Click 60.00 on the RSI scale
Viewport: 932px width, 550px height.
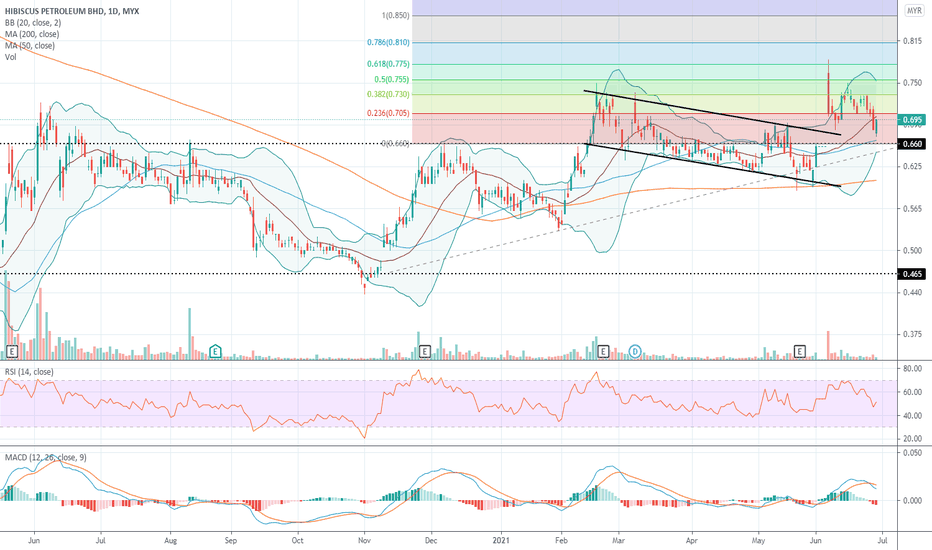[x=912, y=392]
